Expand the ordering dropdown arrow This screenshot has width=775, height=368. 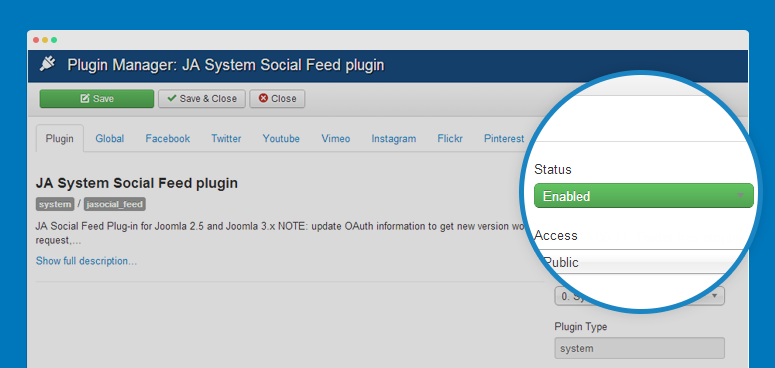click(x=714, y=295)
